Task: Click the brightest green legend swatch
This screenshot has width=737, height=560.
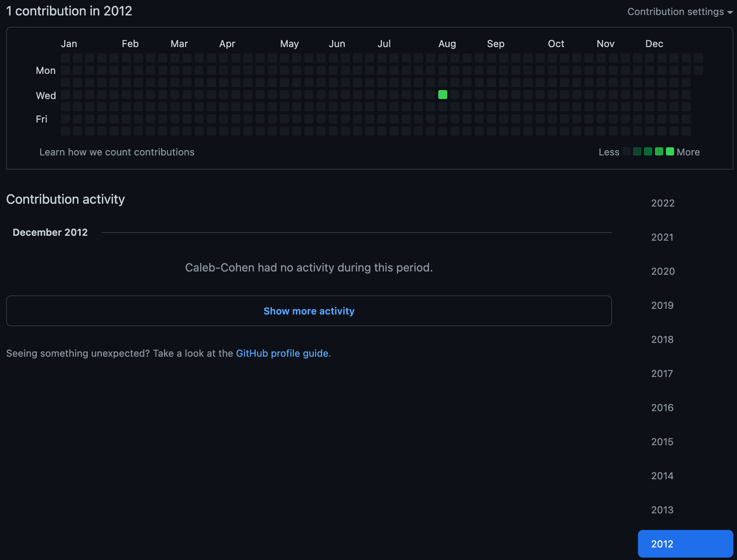Action: (670, 151)
